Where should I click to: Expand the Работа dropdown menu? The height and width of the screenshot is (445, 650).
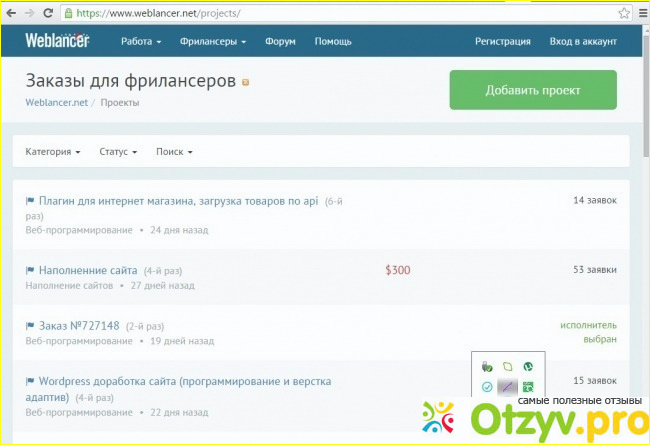click(x=141, y=42)
